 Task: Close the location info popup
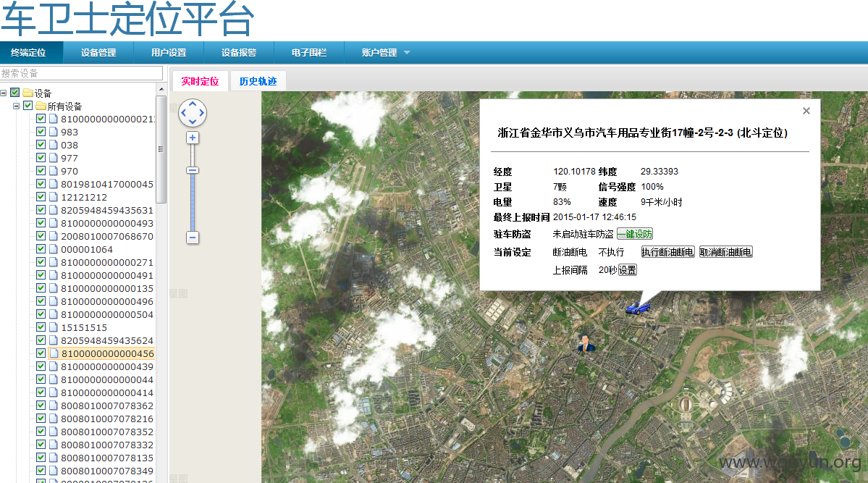(x=806, y=111)
